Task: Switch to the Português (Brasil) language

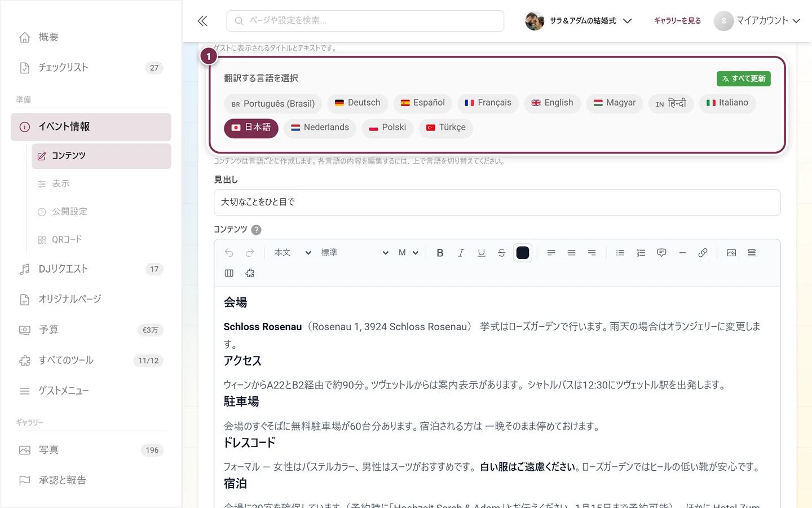Action: coord(273,104)
